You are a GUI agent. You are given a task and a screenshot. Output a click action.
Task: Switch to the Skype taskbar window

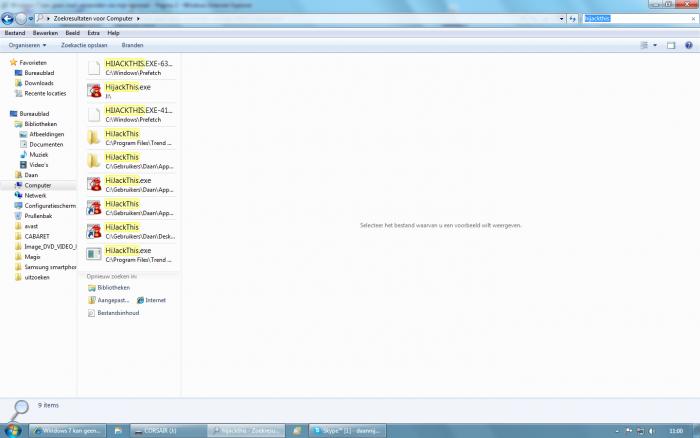[347, 431]
